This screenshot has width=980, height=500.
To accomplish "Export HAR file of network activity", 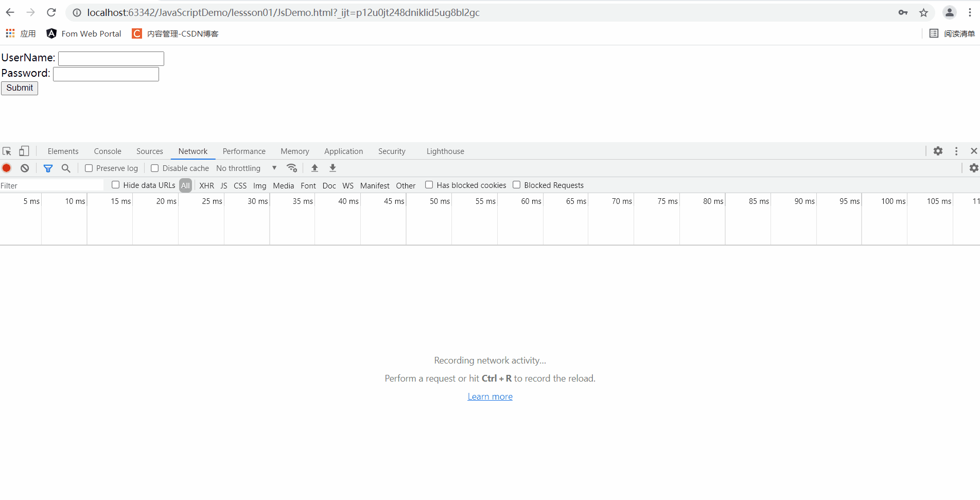I will [x=332, y=168].
